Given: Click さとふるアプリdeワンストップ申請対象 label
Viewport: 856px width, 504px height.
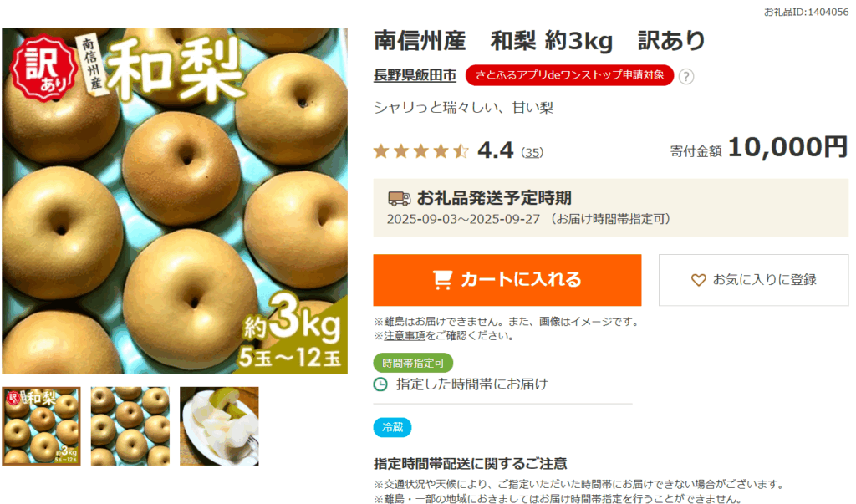Looking at the screenshot, I should (569, 75).
